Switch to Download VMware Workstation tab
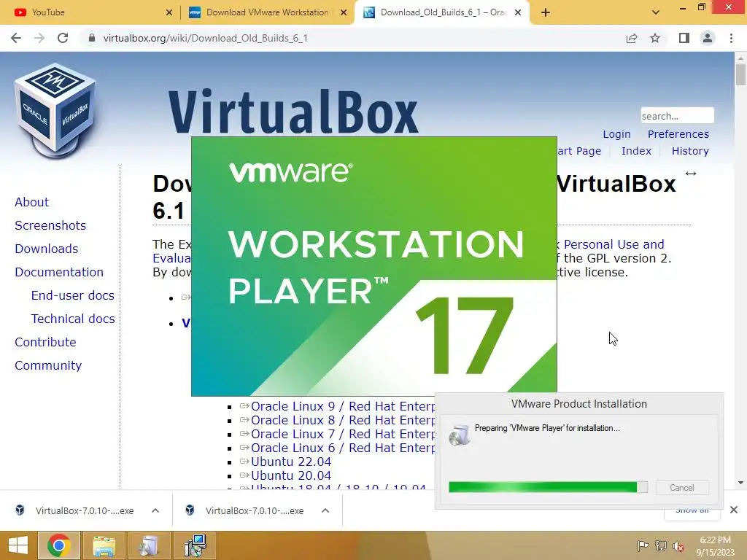The height and width of the screenshot is (560, 747). 267,12
